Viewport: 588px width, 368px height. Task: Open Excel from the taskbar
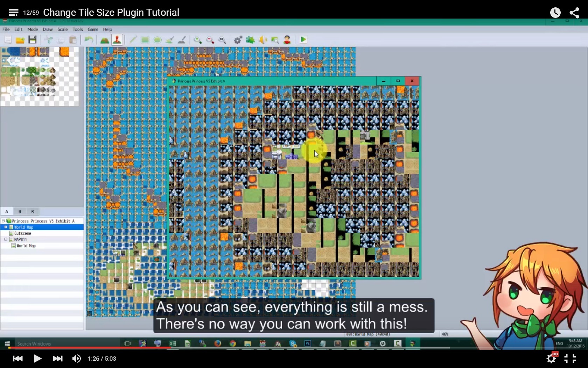click(x=173, y=343)
